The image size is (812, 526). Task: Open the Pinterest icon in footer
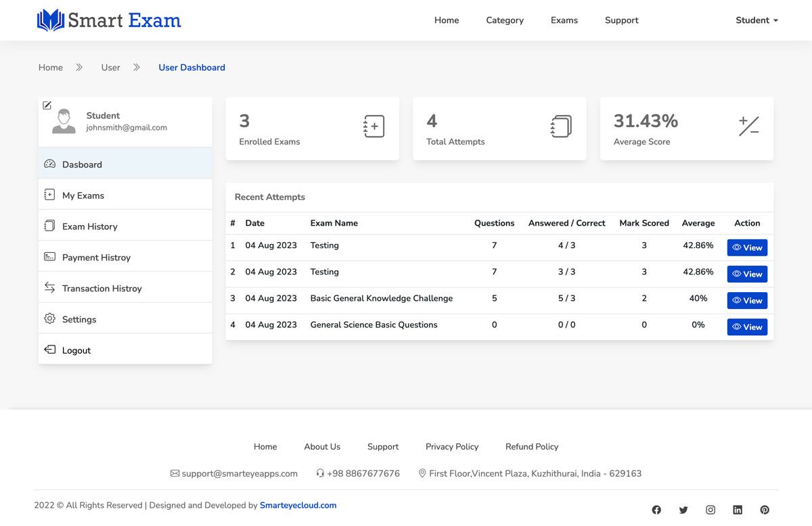[x=765, y=510]
